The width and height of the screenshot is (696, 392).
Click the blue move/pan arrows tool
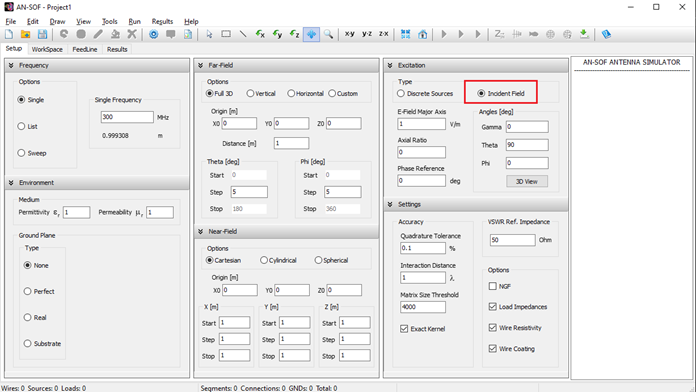click(x=311, y=34)
